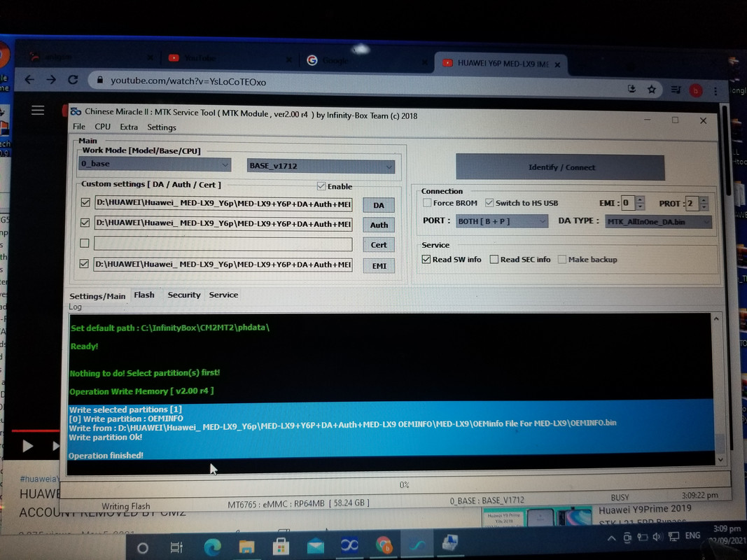747x560 pixels.
Task: Click the EMI value stepper arrows
Action: click(x=641, y=203)
